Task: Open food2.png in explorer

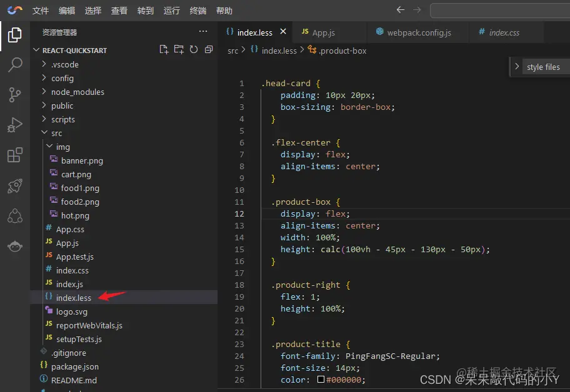Action: tap(80, 202)
